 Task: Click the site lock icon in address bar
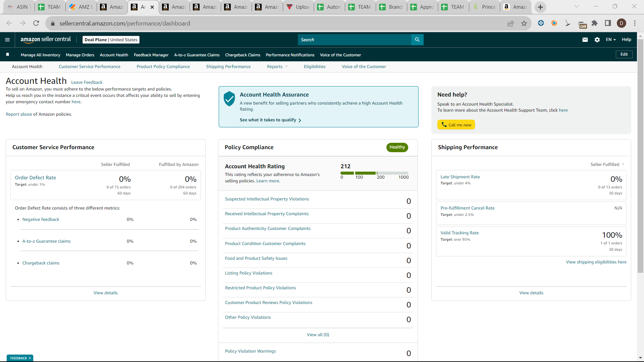coord(52,23)
